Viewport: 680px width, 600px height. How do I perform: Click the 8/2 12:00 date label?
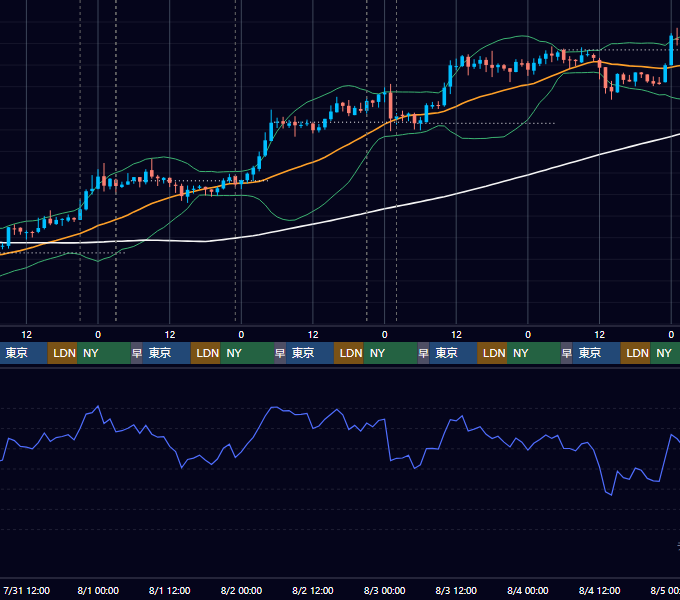[x=313, y=590]
